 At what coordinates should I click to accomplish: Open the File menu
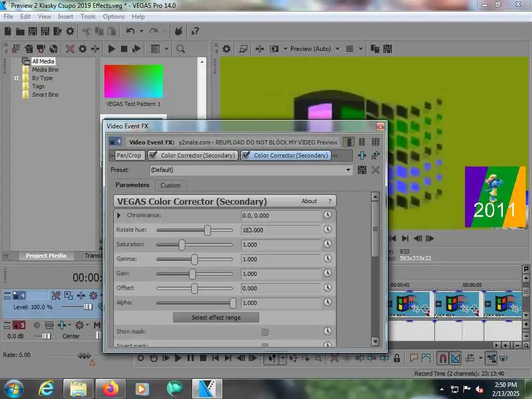click(8, 17)
